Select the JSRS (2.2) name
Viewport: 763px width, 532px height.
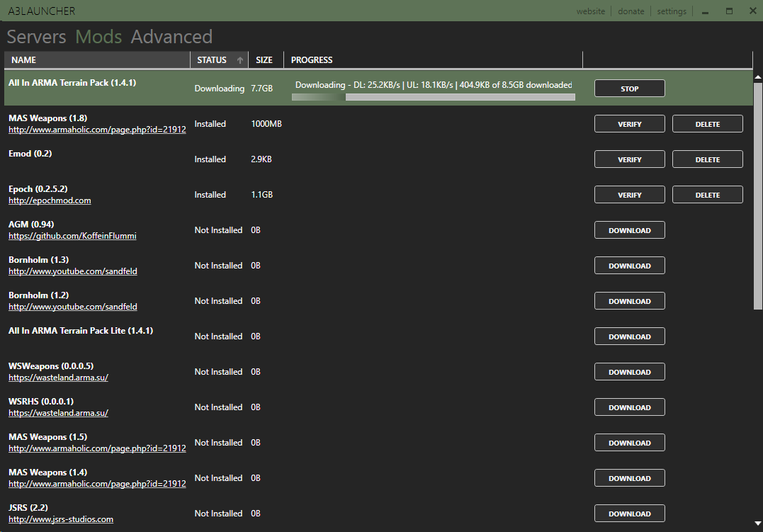point(28,508)
